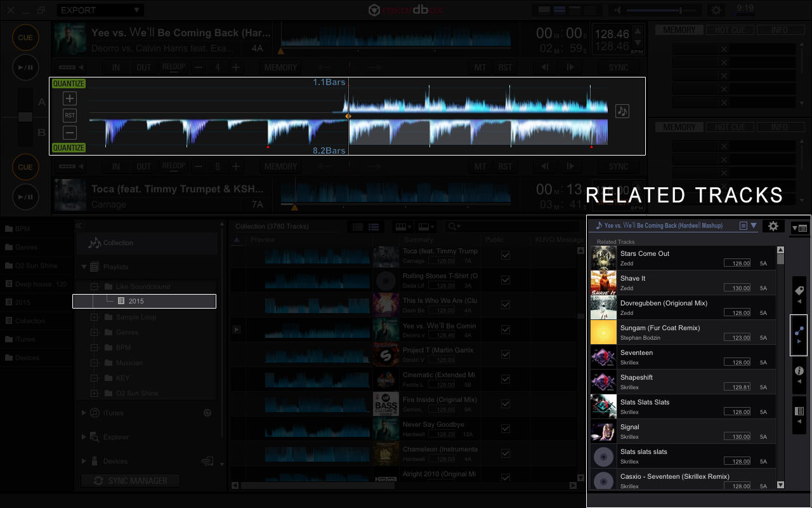Collapse the tree view with double-arrow icon
Screen dimensions: 812x508
79,225
